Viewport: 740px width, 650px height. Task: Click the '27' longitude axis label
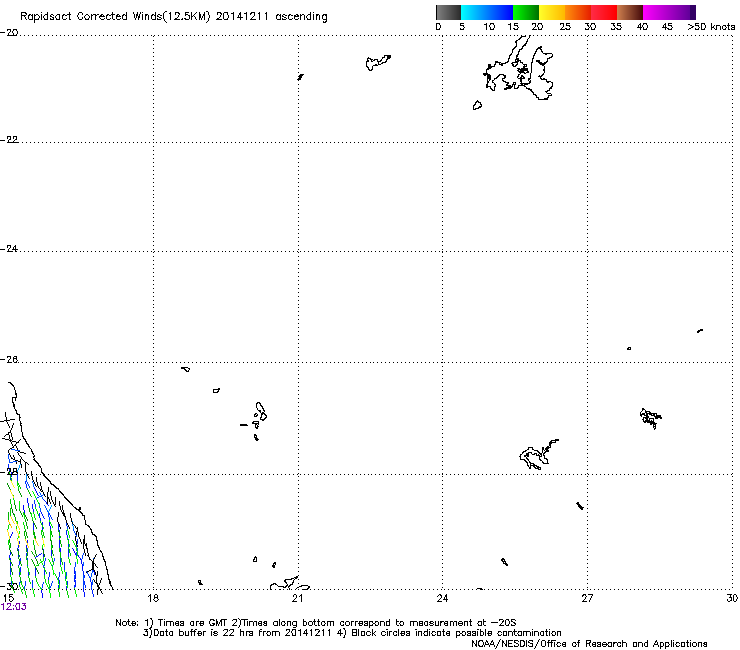[587, 598]
